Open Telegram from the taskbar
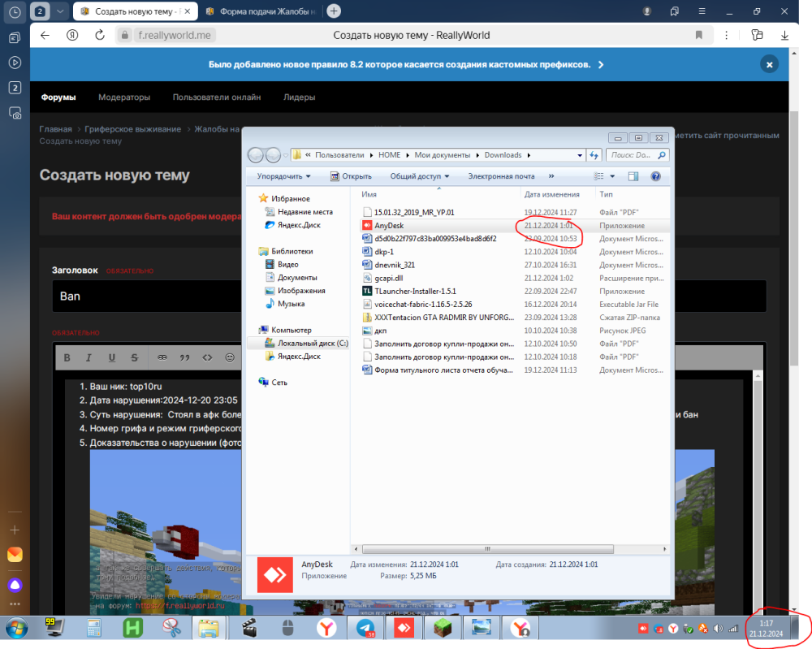The width and height of the screenshot is (812, 649). tap(365, 628)
